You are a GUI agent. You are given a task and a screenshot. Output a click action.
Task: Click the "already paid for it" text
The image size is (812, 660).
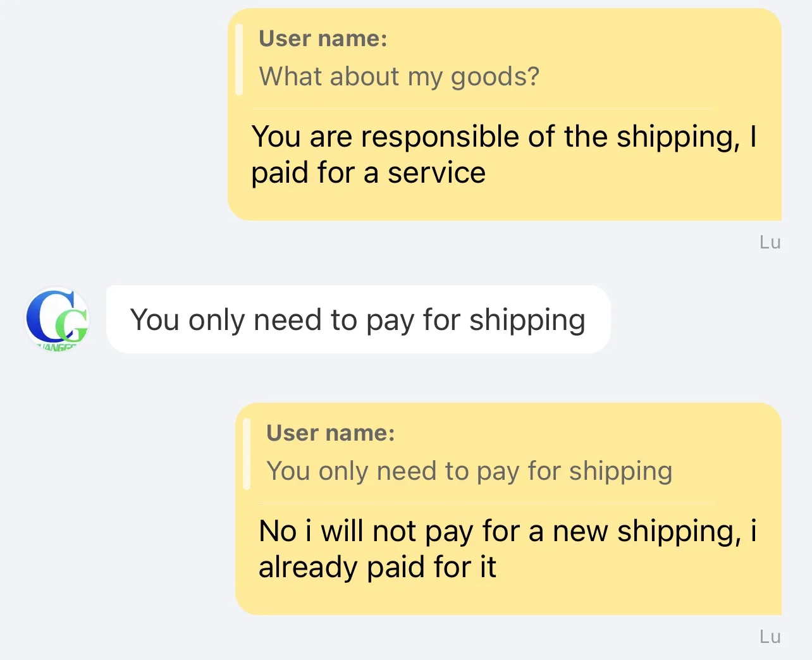377,567
